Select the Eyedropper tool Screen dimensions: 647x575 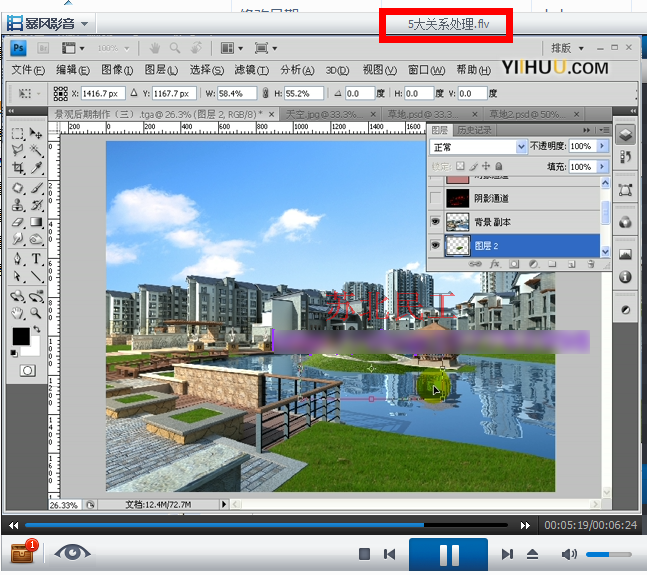[36, 168]
